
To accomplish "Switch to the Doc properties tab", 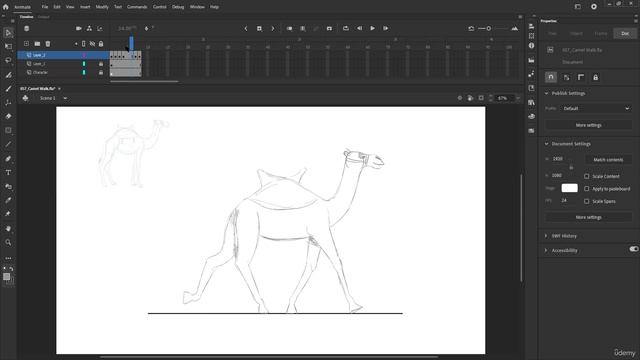I will [x=625, y=33].
